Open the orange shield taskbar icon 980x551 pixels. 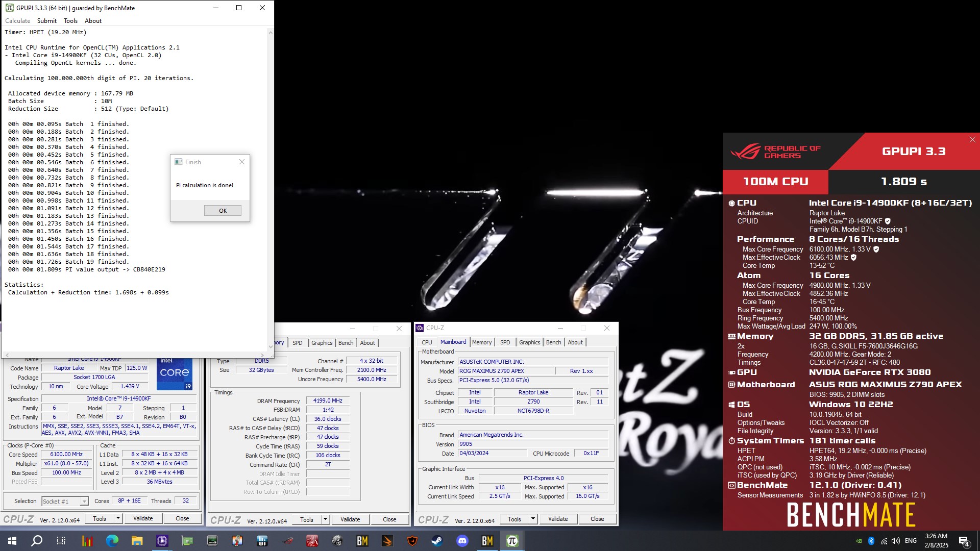coord(412,541)
